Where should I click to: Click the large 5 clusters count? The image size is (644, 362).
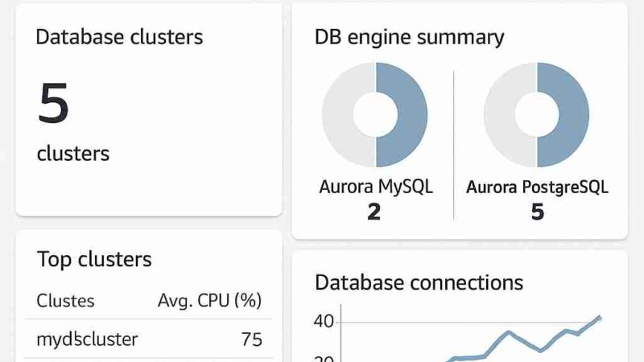pyautogui.click(x=54, y=104)
